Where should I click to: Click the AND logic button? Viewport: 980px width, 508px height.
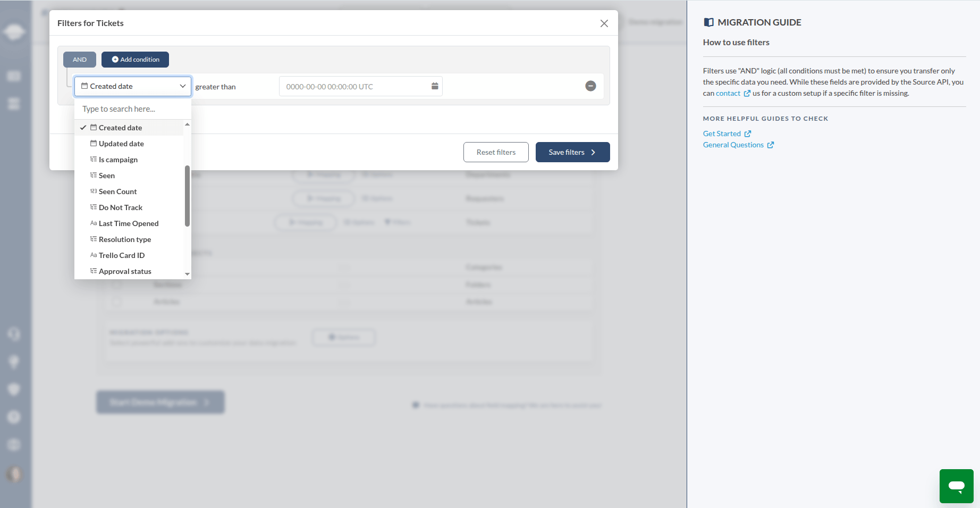click(80, 60)
